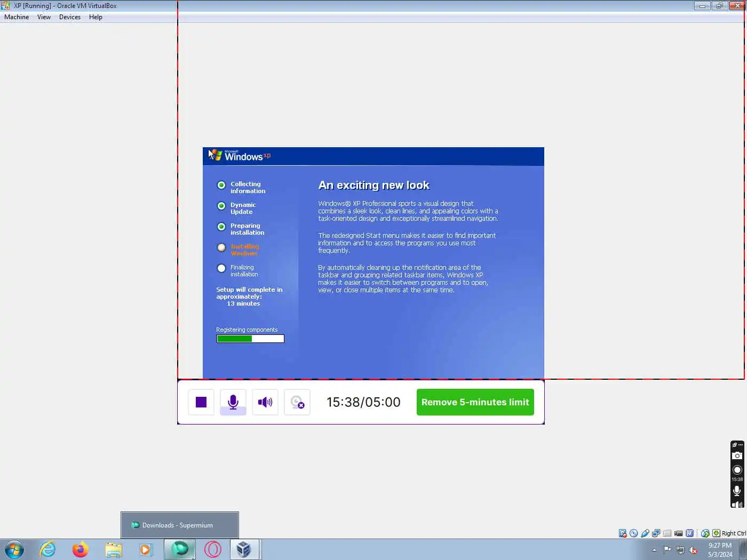
Task: Click Remove 5-minutes limit button
Action: click(x=475, y=402)
